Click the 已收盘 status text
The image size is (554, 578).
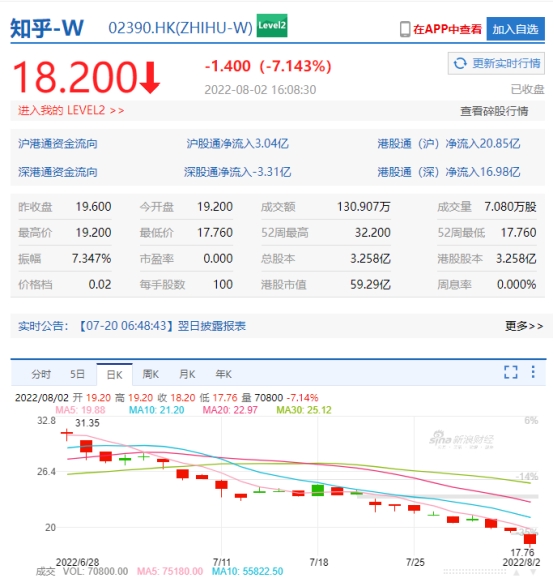tap(527, 90)
